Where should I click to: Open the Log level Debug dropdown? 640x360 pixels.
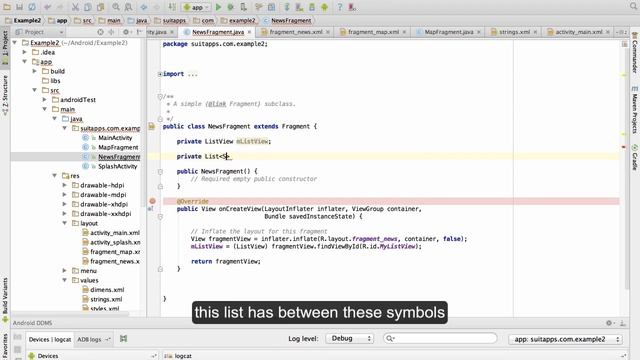[x=350, y=338]
